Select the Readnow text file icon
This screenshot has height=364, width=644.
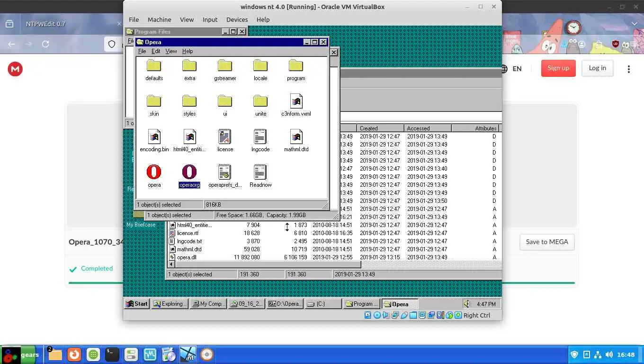[x=260, y=172]
